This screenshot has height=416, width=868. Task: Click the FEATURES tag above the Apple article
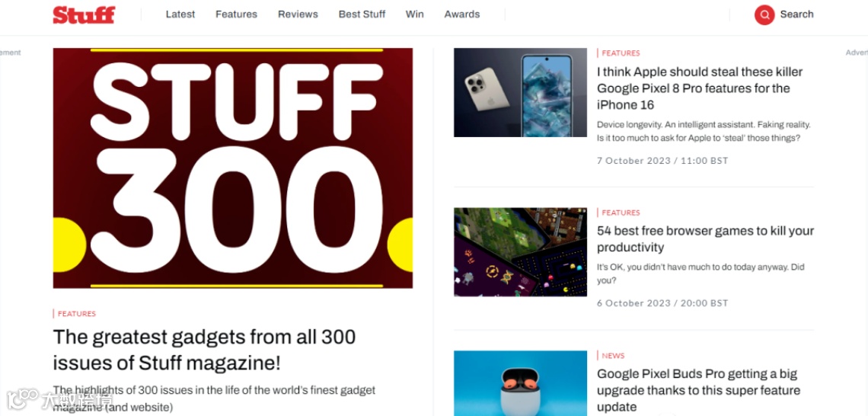coord(620,53)
